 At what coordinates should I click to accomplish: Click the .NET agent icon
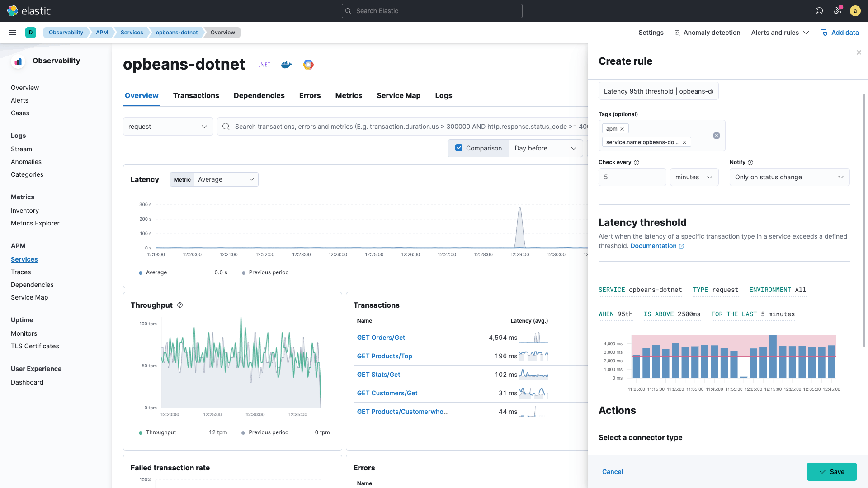click(x=265, y=65)
